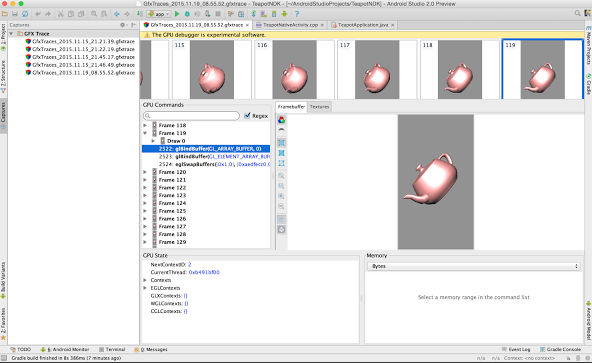Viewport: 592px width, 363px height.
Task: Open the Structure side panel tab
Action: point(3,77)
